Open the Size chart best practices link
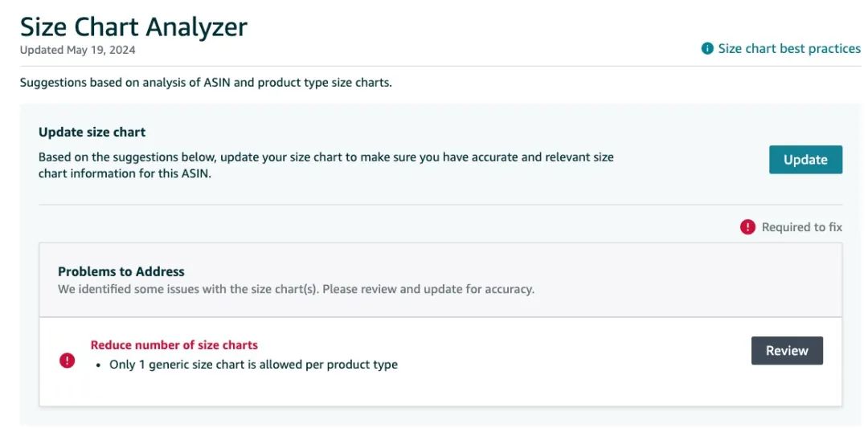The image size is (868, 432). click(x=788, y=49)
